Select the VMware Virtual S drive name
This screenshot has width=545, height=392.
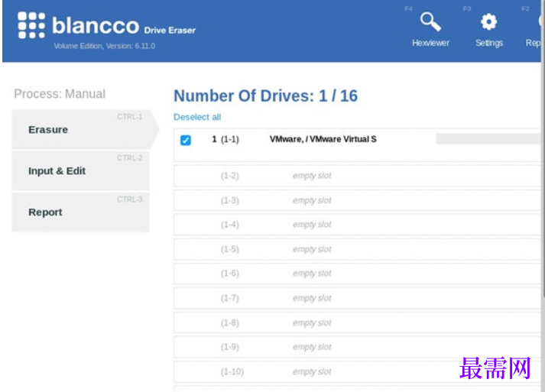pos(323,139)
